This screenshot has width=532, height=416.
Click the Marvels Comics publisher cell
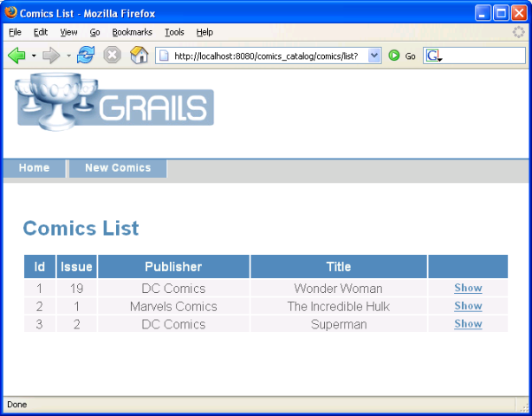[x=173, y=307]
